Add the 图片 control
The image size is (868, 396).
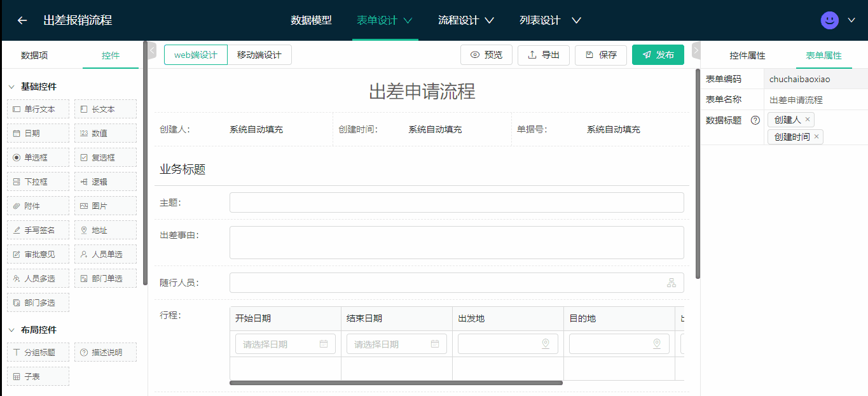(x=106, y=206)
